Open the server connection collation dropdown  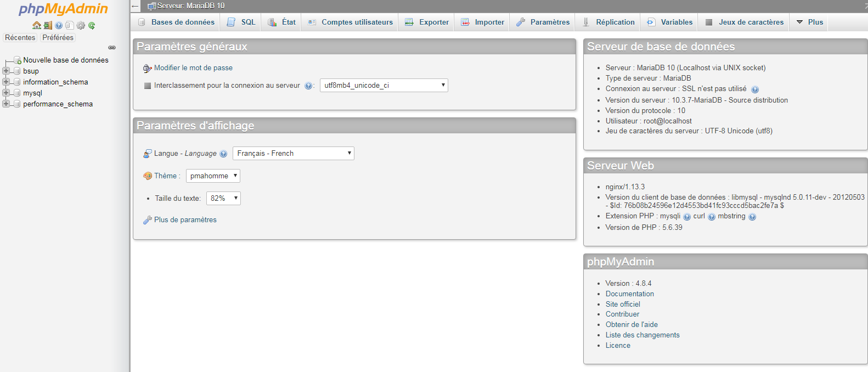(384, 85)
